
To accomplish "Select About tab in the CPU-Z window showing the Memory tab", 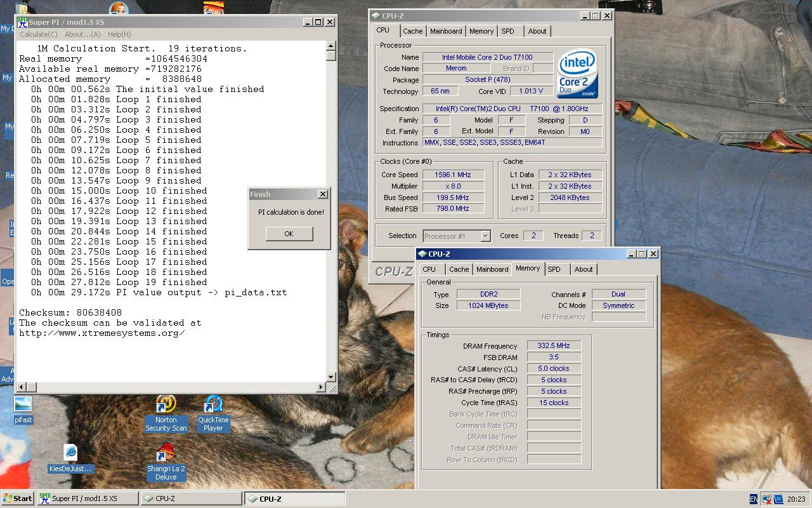I will 584,269.
